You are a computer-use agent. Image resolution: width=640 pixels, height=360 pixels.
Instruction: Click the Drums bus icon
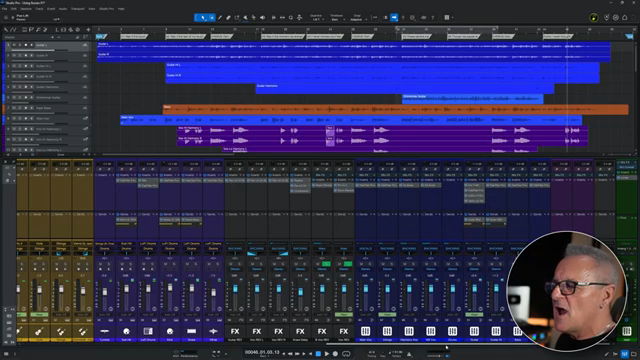click(453, 331)
